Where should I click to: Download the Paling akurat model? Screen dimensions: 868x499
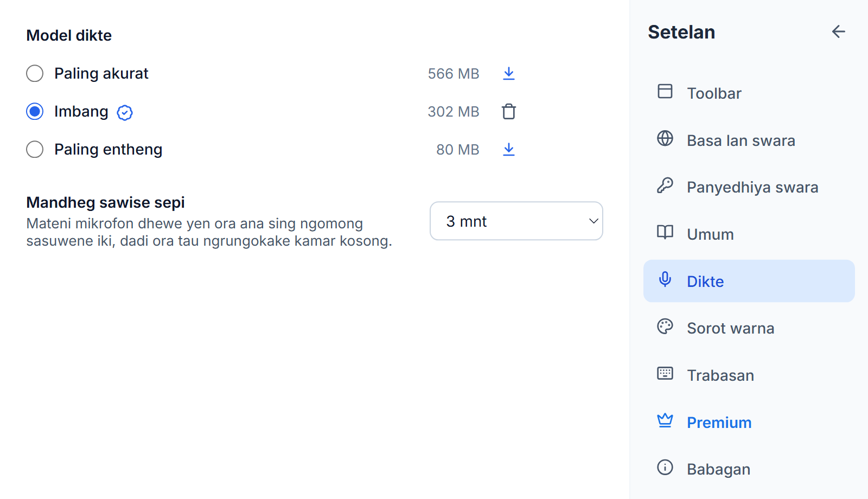click(508, 73)
